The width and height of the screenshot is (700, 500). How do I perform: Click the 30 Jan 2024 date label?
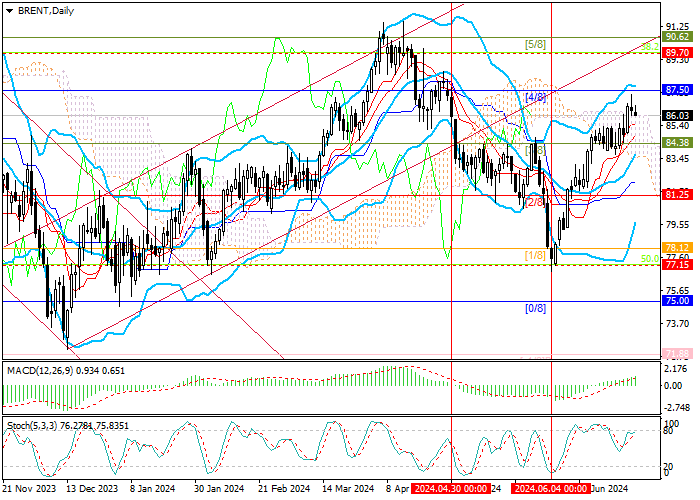point(219,488)
